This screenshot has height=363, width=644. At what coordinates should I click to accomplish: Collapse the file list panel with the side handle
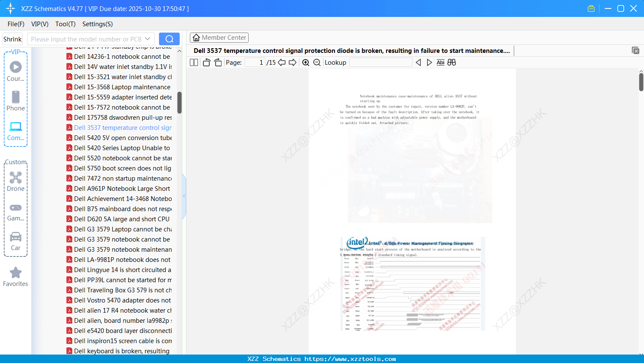click(184, 196)
